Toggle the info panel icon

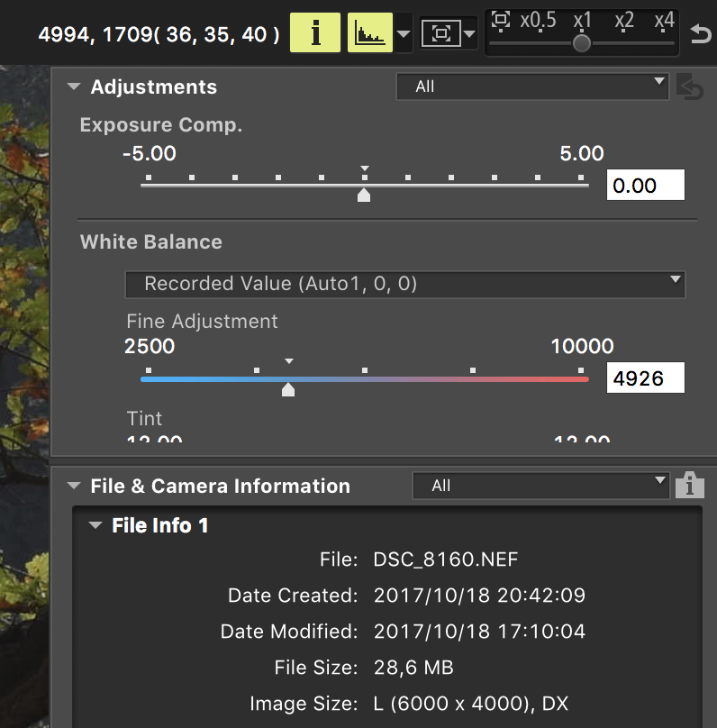coord(315,33)
